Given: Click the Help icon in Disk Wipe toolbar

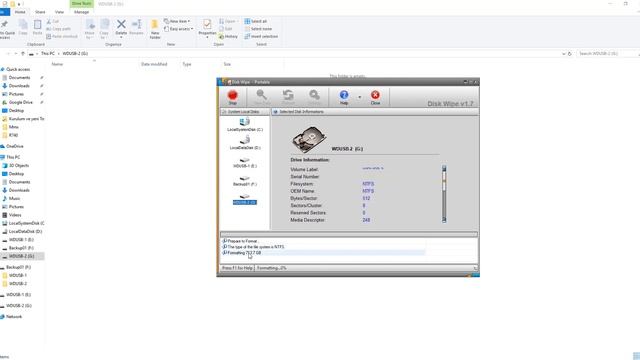Looking at the screenshot, I should click(344, 97).
